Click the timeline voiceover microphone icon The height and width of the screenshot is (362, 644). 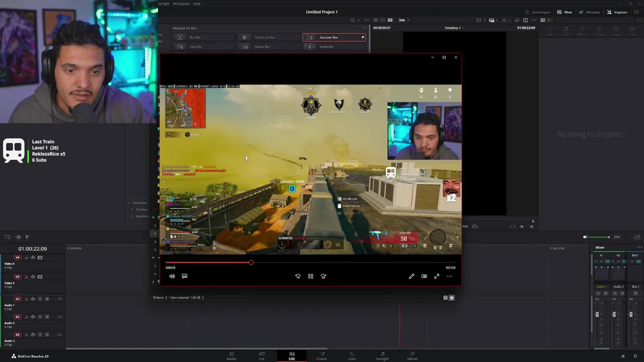pyautogui.click(x=27, y=237)
